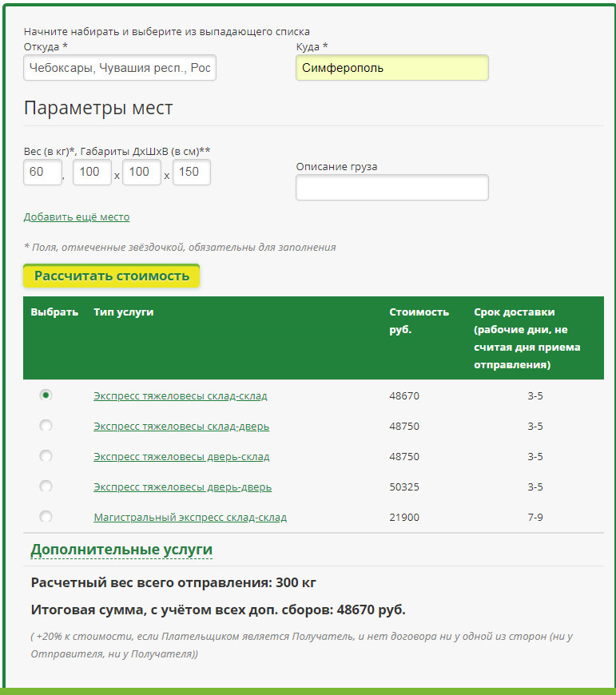Click the Добавить ещё место link
The width and height of the screenshot is (616, 695).
click(x=77, y=217)
